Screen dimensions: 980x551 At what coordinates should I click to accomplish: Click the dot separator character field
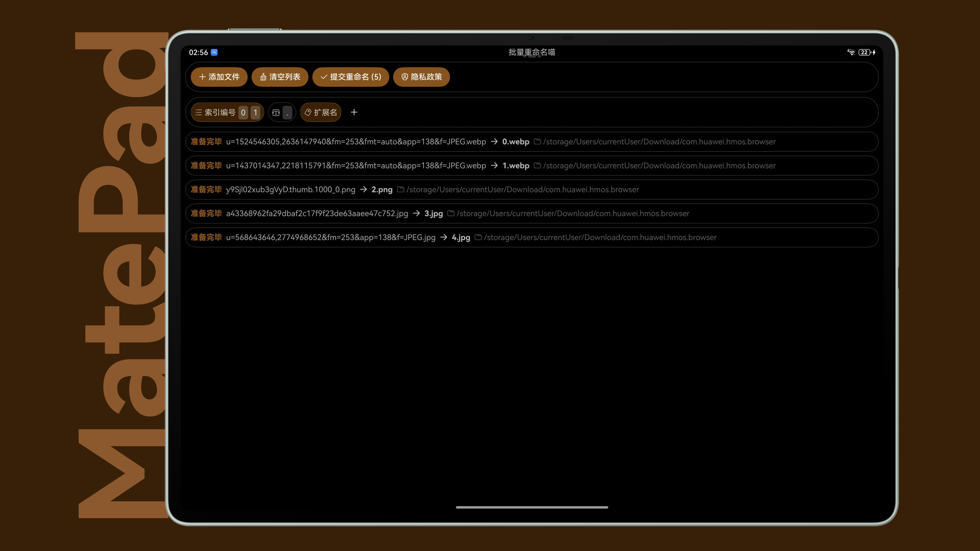(288, 113)
